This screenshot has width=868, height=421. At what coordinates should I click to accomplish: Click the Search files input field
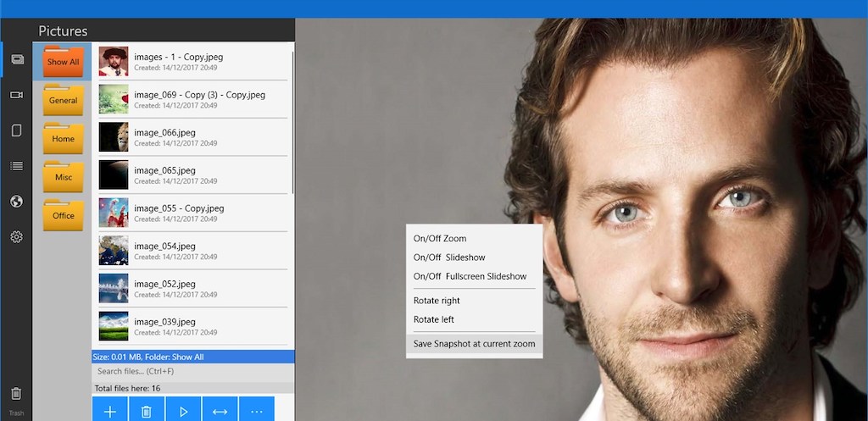192,371
